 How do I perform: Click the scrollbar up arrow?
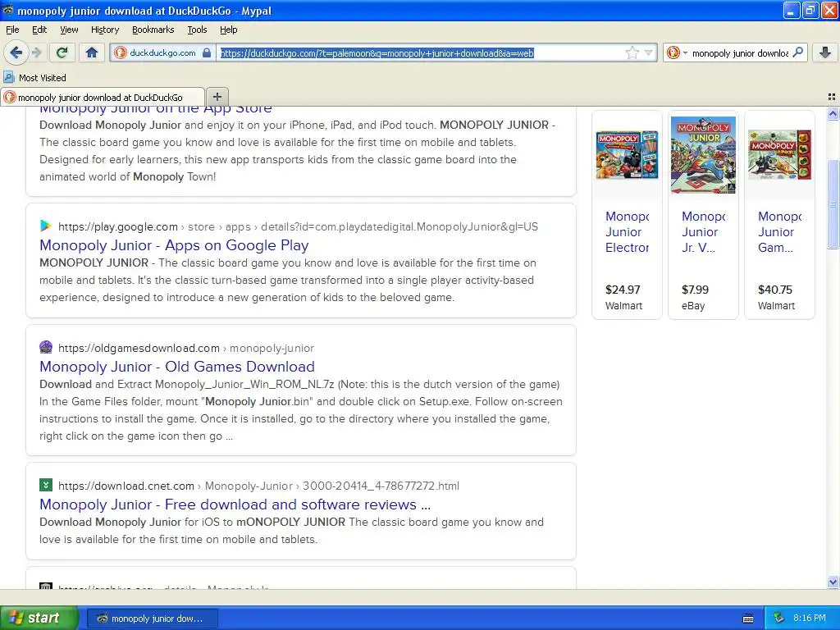[x=833, y=113]
